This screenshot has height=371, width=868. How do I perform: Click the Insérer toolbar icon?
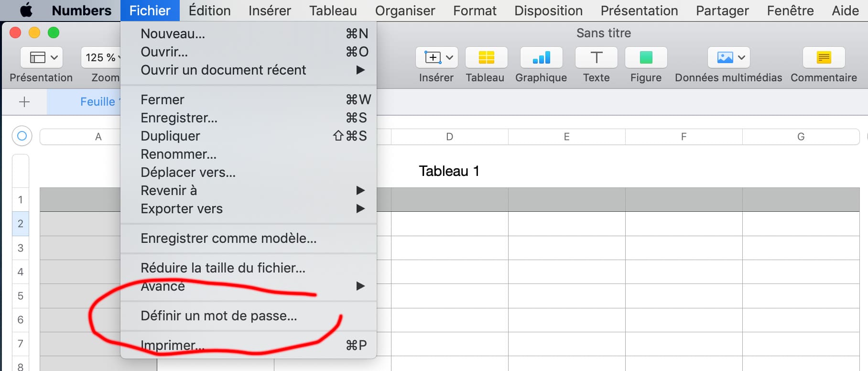436,58
